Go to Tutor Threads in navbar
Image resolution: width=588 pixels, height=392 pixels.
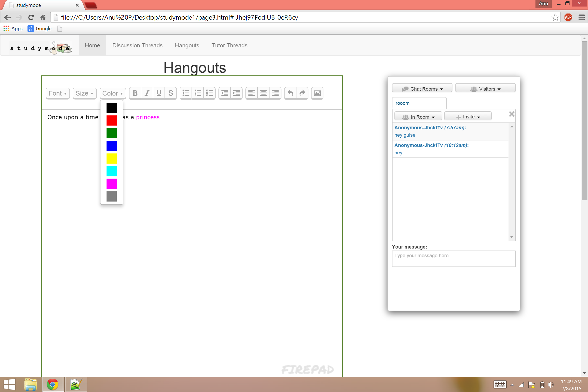[229, 45]
